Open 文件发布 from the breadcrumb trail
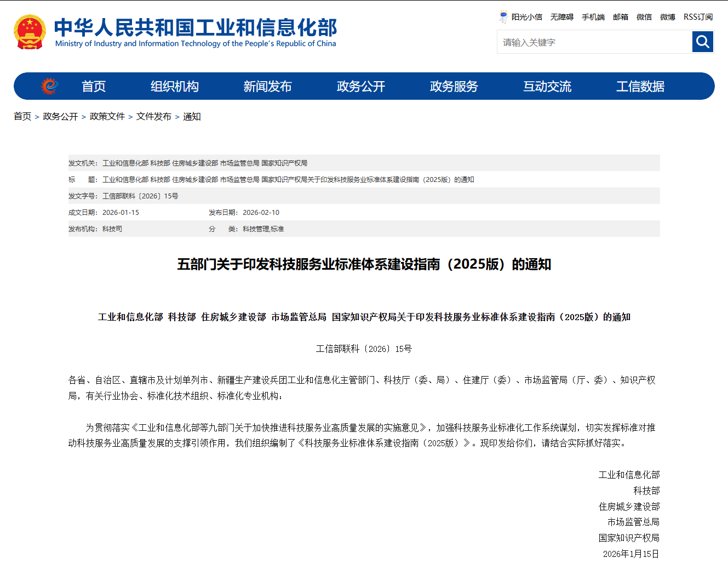This screenshot has height=569, width=728. [x=154, y=116]
